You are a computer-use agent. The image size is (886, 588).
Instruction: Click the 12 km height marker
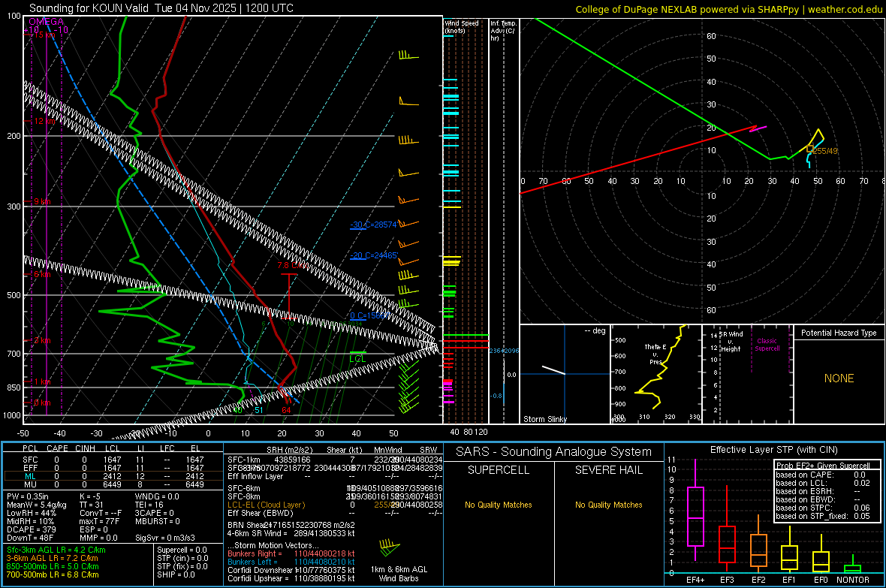pyautogui.click(x=45, y=122)
